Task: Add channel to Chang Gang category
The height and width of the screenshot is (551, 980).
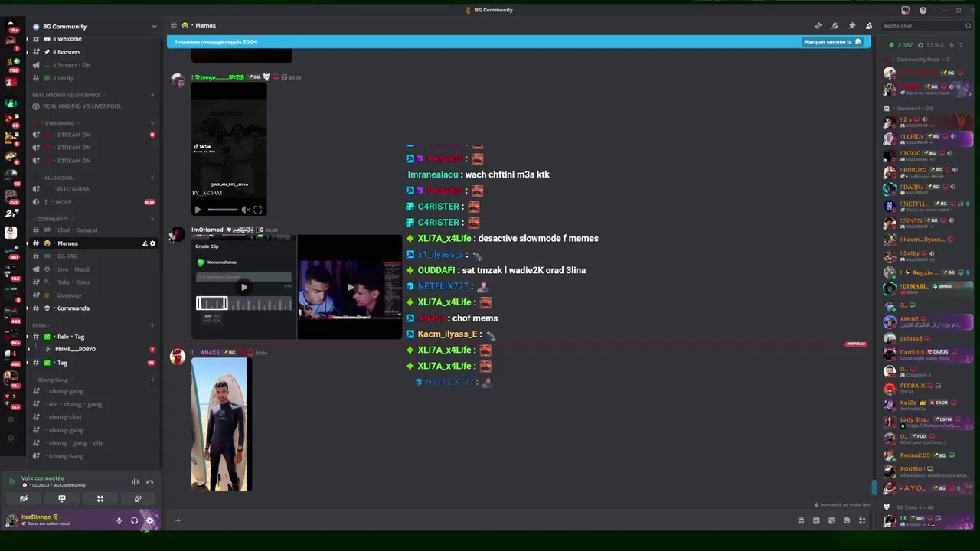Action: (152, 380)
